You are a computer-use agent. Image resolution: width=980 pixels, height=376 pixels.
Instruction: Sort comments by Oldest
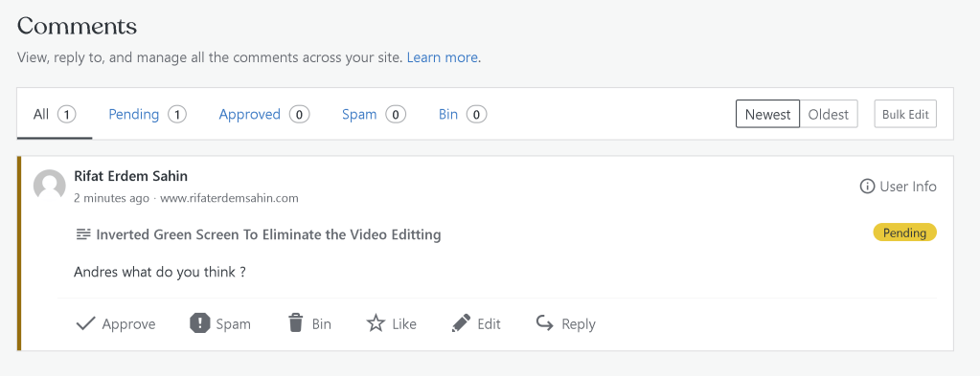click(828, 114)
